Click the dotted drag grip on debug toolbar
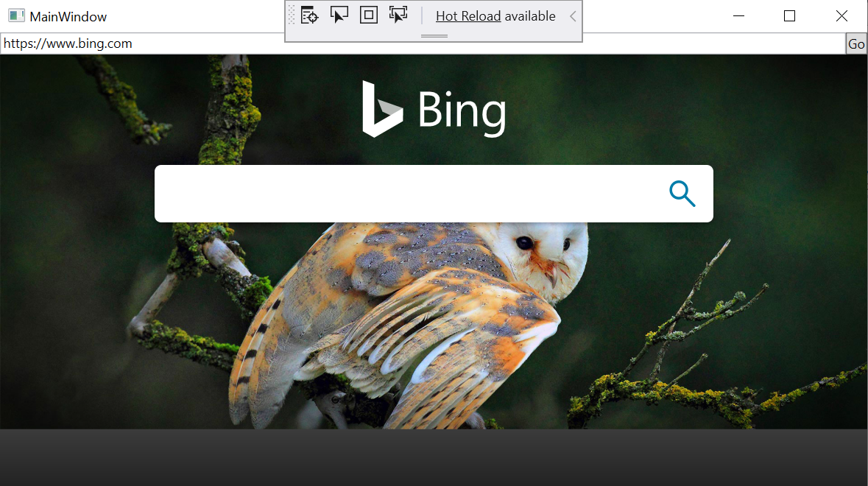Viewport: 868px width, 486px height. (293, 14)
